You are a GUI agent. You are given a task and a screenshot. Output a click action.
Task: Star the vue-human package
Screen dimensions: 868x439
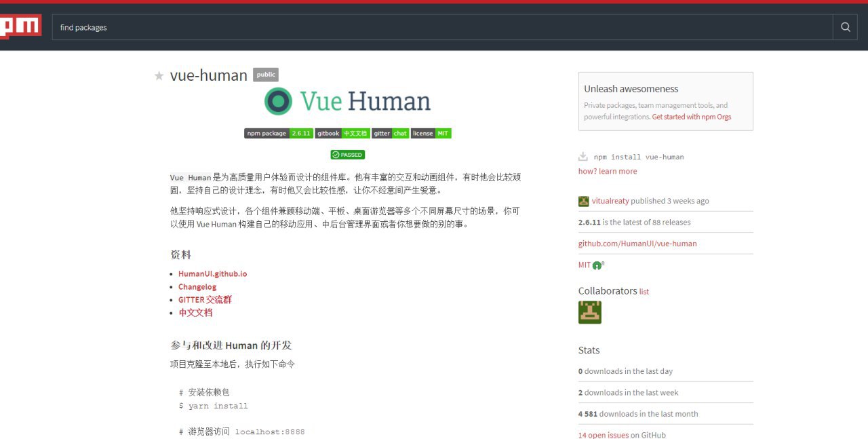point(159,75)
